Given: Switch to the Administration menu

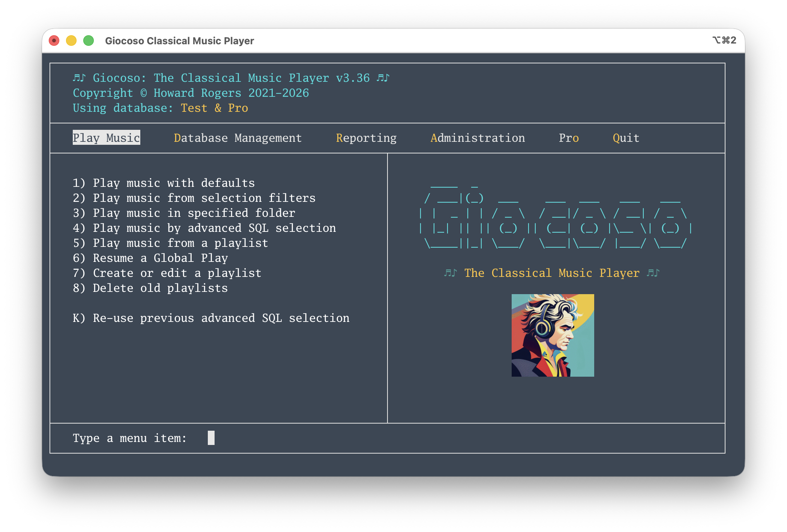Looking at the screenshot, I should click(x=478, y=138).
